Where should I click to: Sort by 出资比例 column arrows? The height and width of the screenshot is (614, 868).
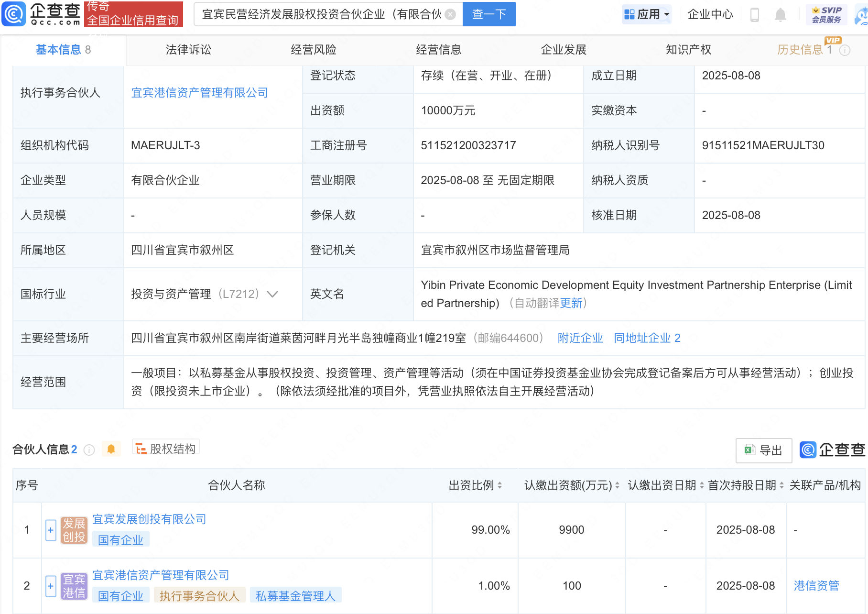click(500, 485)
